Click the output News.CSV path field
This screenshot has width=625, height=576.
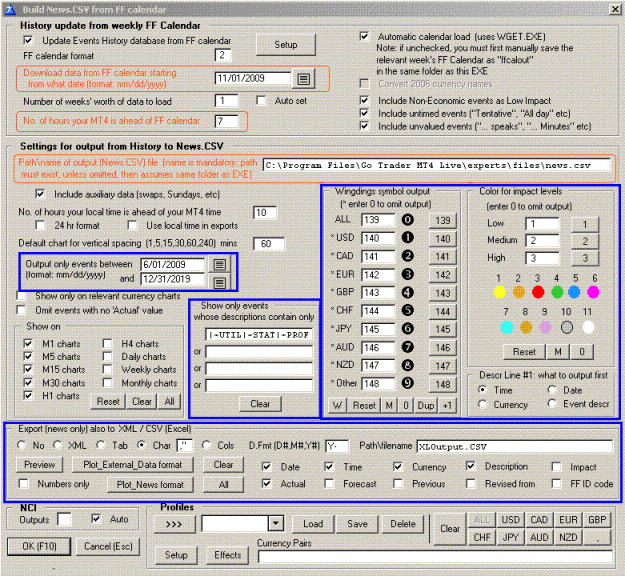pos(436,165)
